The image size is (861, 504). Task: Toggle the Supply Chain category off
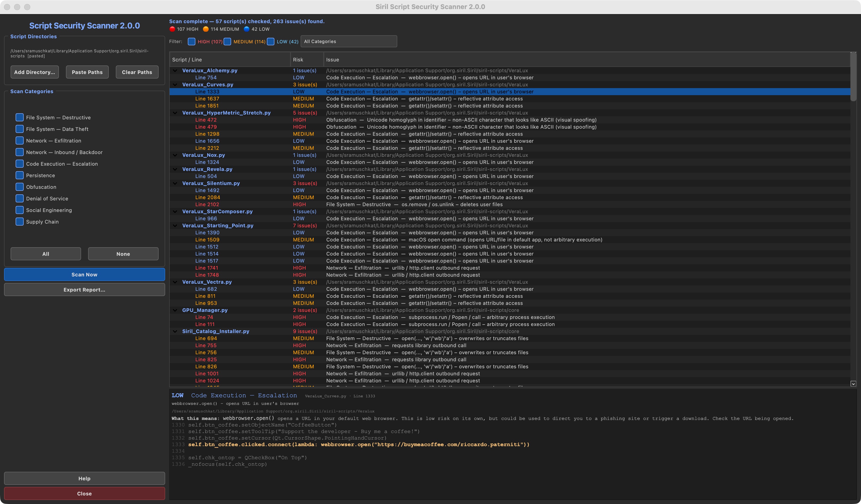[19, 222]
